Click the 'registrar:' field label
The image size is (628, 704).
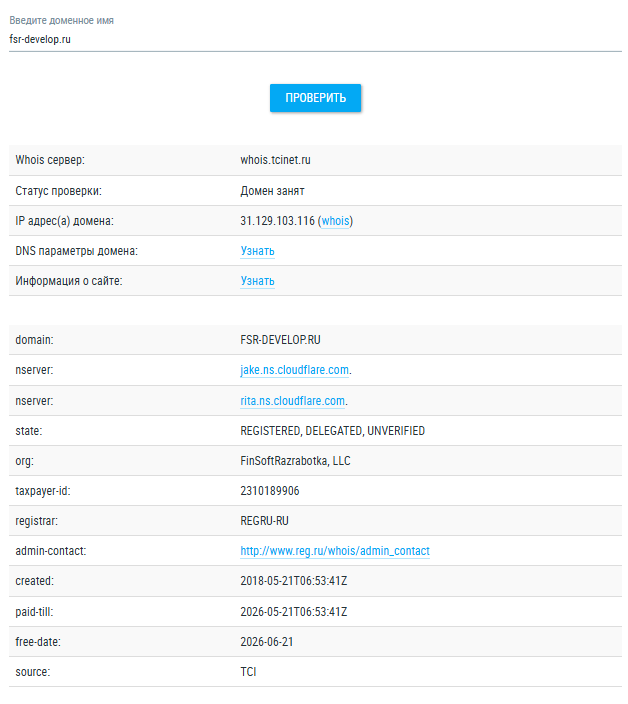coord(36,521)
